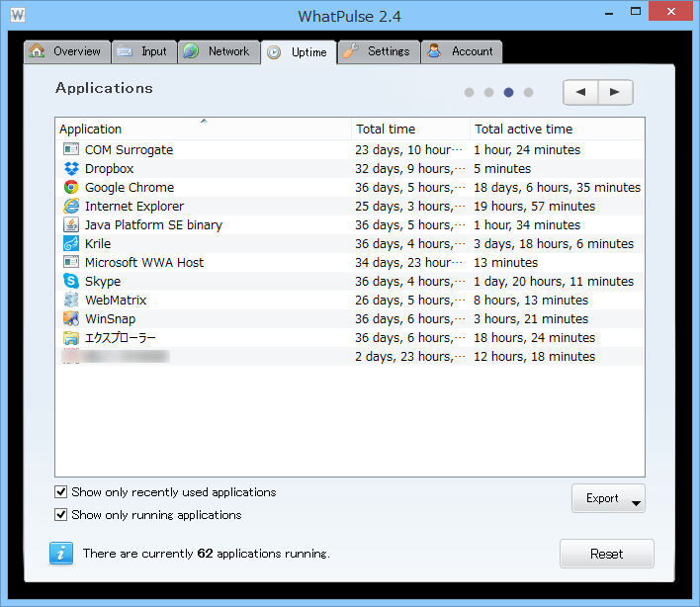Click '3 hours, 21 minutes' cell
This screenshot has width=700, height=607.
[531, 318]
